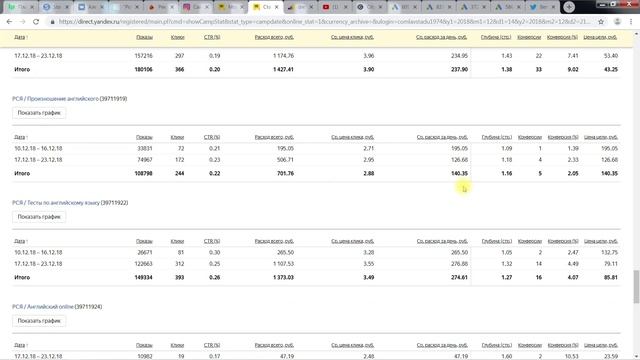Show chart for Английский online campaign

click(39, 321)
